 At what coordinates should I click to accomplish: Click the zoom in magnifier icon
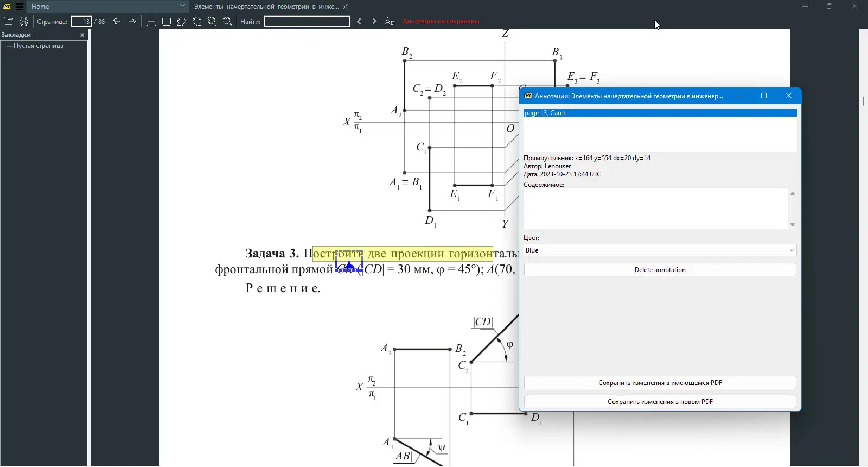point(227,22)
